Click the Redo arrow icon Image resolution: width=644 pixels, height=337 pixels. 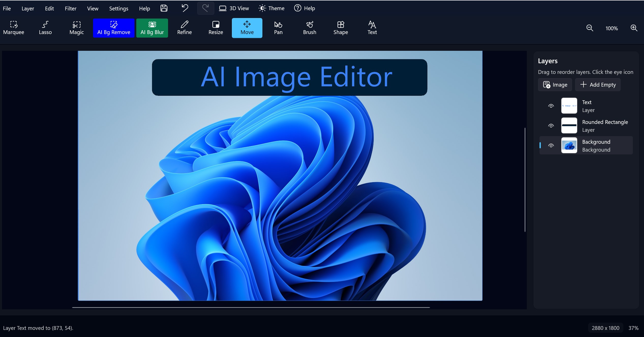pos(206,8)
